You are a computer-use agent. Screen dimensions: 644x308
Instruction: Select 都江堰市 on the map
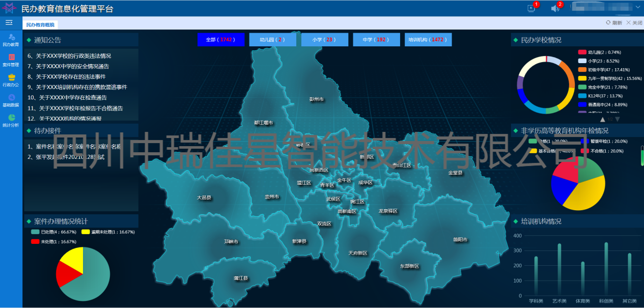click(x=264, y=122)
